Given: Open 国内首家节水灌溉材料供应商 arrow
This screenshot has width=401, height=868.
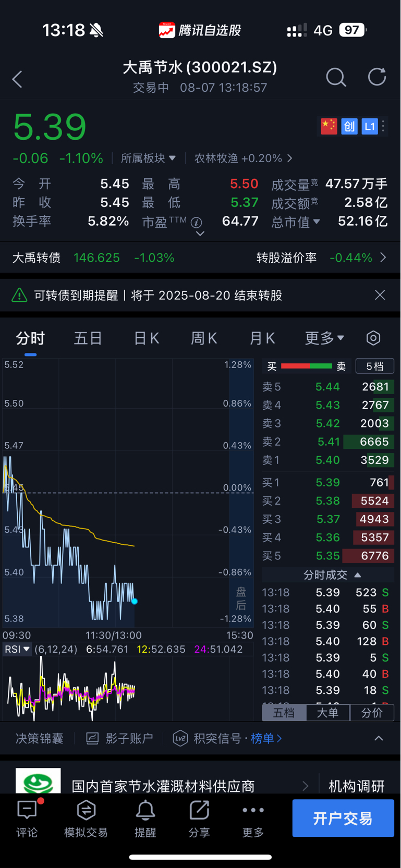Looking at the screenshot, I should click(306, 786).
